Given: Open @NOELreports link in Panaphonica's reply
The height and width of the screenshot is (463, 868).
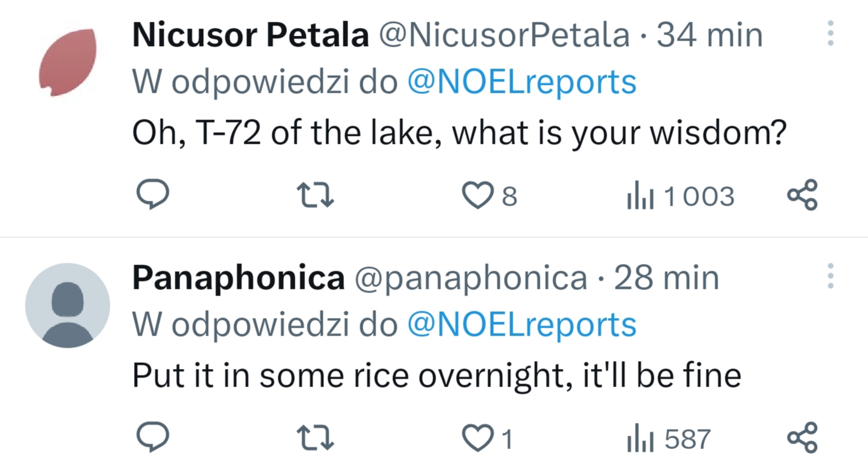Looking at the screenshot, I should tap(522, 325).
